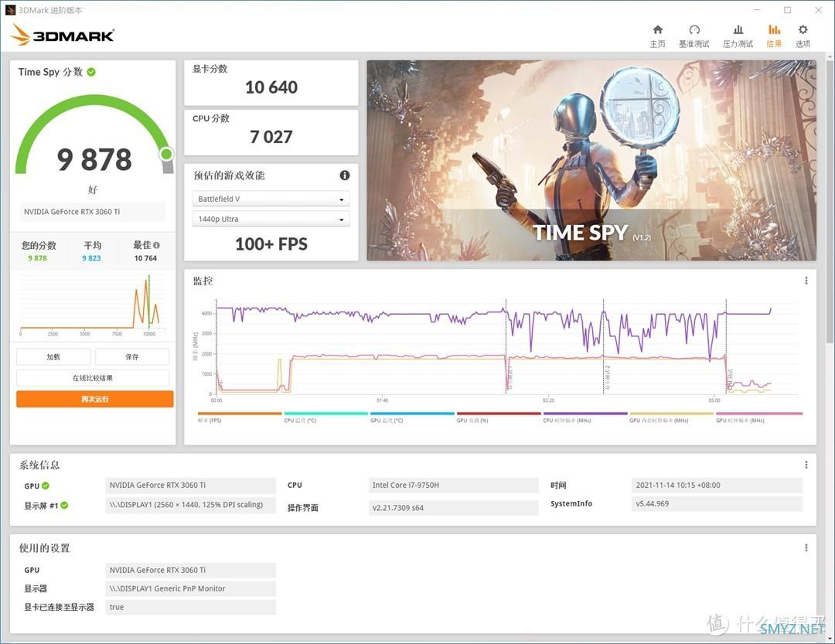The image size is (835, 644).
Task: Minimize the 3DMark window
Action: (757, 10)
